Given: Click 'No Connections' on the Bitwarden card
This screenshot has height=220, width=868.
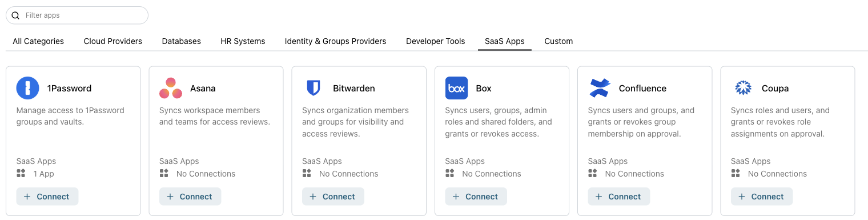Looking at the screenshot, I should 348,174.
